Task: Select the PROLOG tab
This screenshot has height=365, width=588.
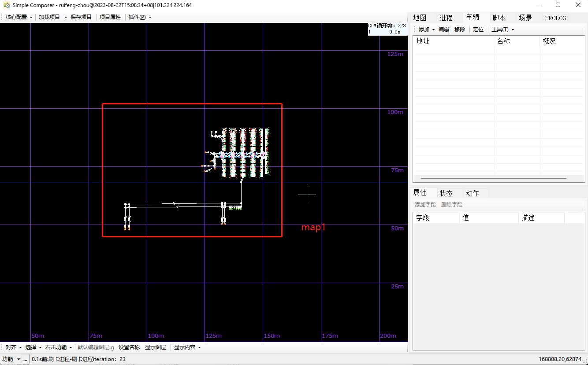Action: pyautogui.click(x=555, y=18)
